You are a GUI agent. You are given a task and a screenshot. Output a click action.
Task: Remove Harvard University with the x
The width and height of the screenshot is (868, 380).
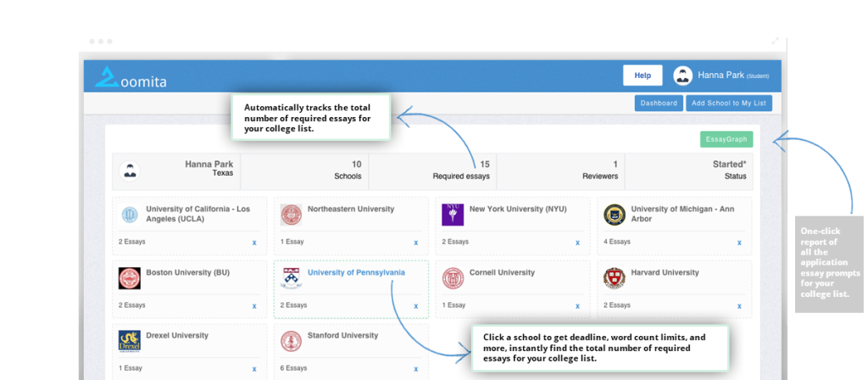[739, 306]
